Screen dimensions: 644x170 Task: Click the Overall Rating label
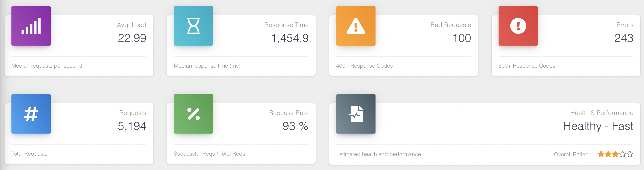[x=572, y=154]
